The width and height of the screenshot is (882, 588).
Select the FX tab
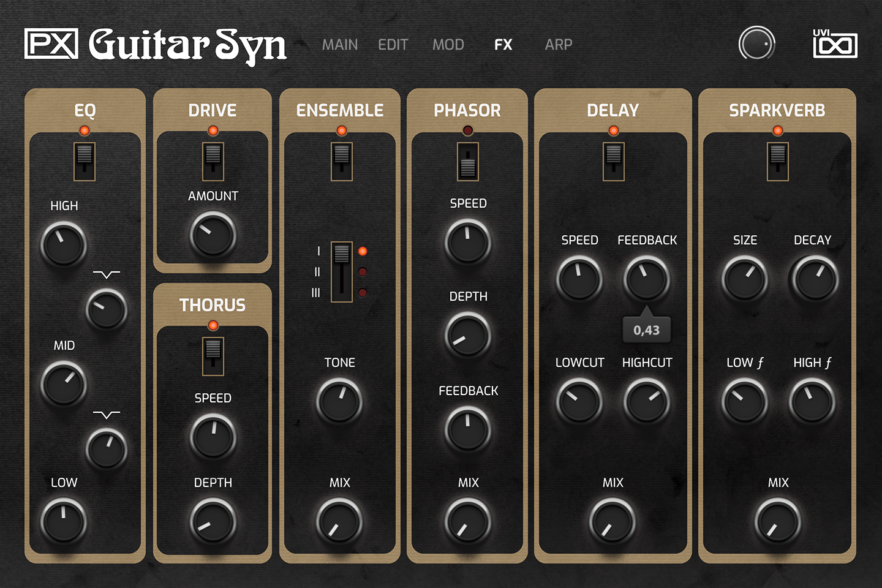click(x=503, y=45)
